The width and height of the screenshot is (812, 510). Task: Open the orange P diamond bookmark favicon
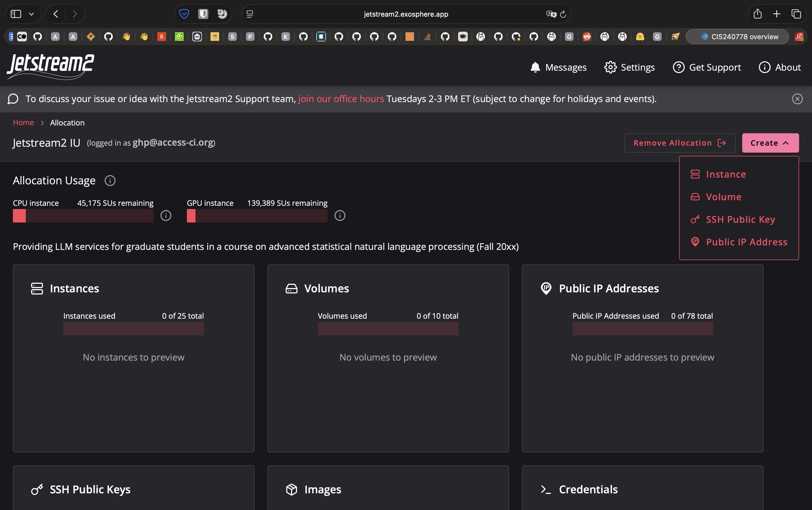click(91, 37)
